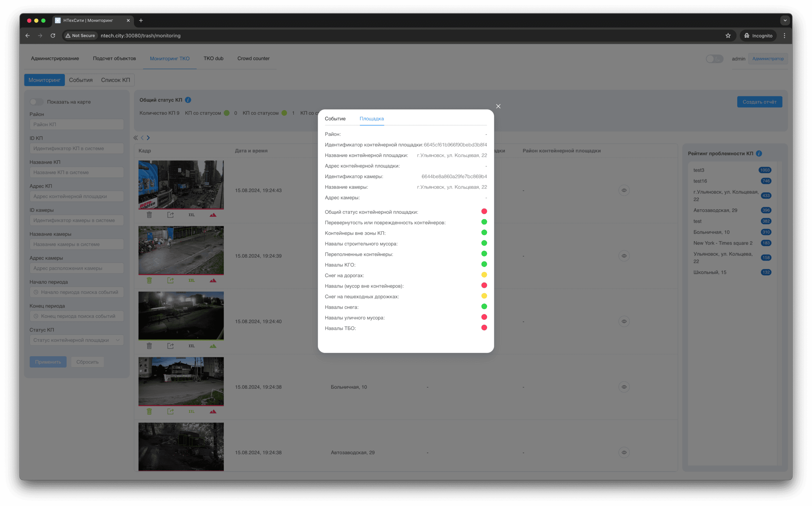812x506 pixels.
Task: Switch to Событие tab in dialog
Action: click(x=335, y=119)
